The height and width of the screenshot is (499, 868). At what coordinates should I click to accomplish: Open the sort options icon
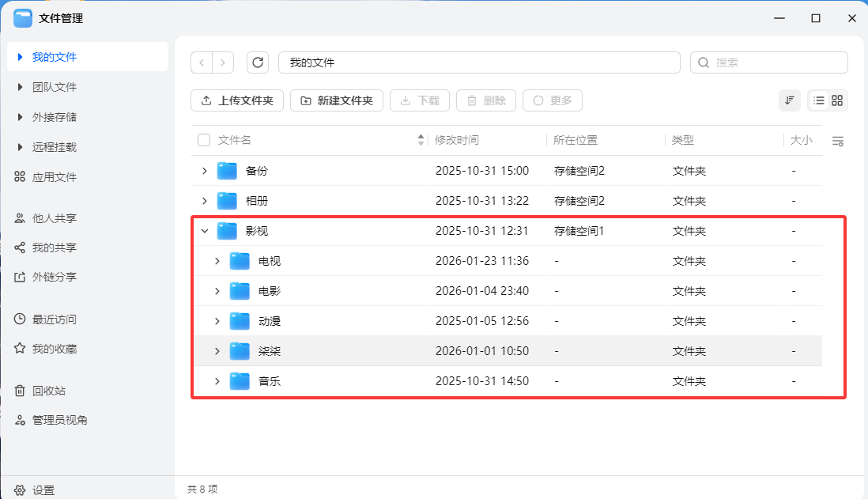click(x=789, y=100)
